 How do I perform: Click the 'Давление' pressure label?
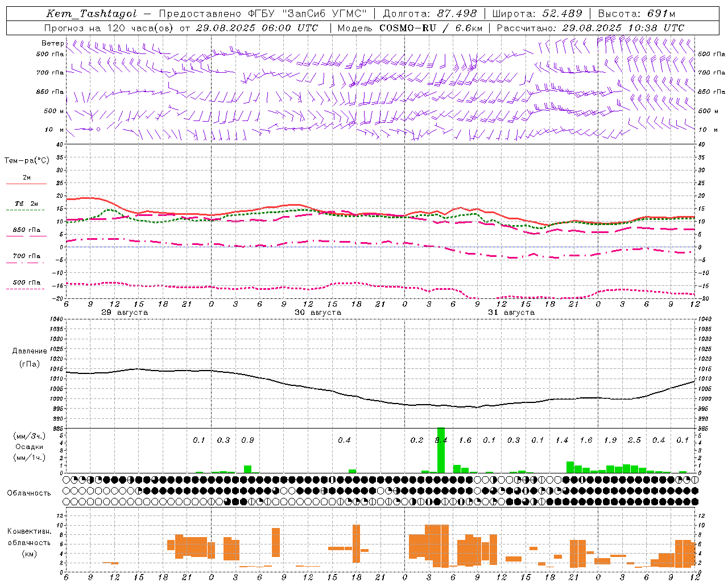pyautogui.click(x=30, y=351)
